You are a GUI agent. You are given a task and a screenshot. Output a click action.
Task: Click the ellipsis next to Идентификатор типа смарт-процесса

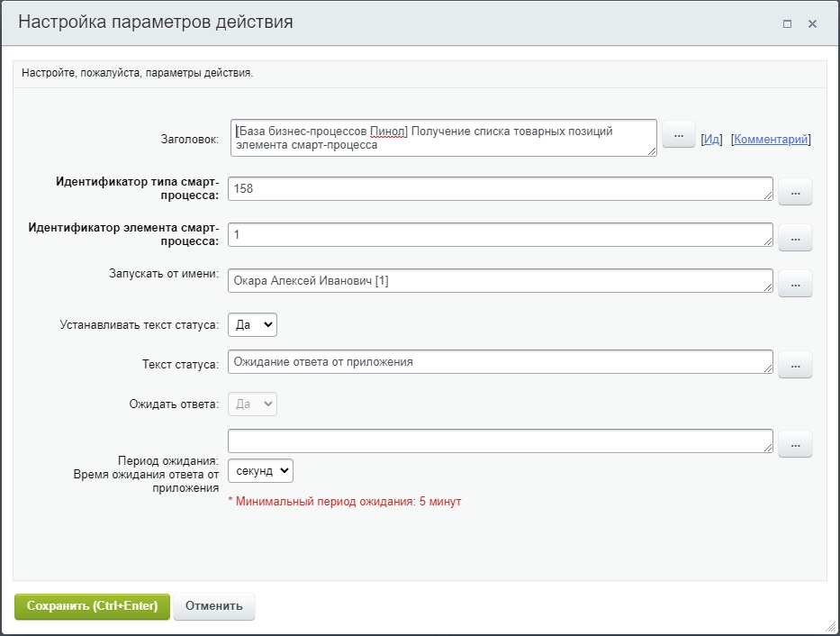tap(795, 191)
